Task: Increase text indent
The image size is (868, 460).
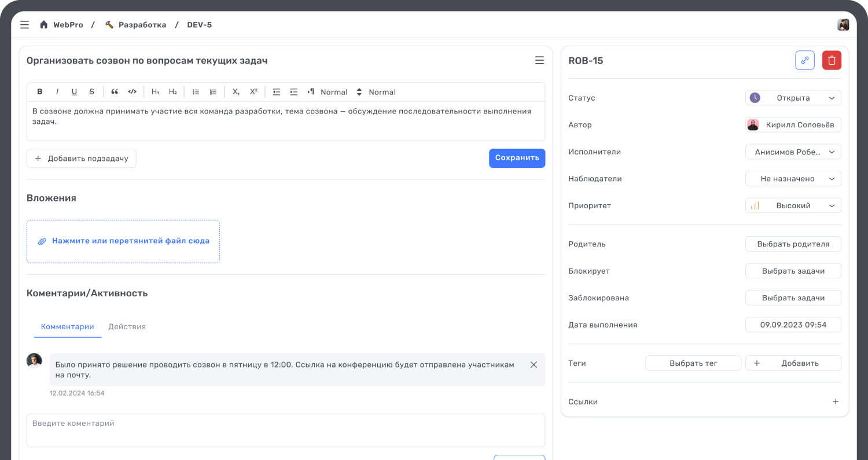Action: (x=294, y=92)
